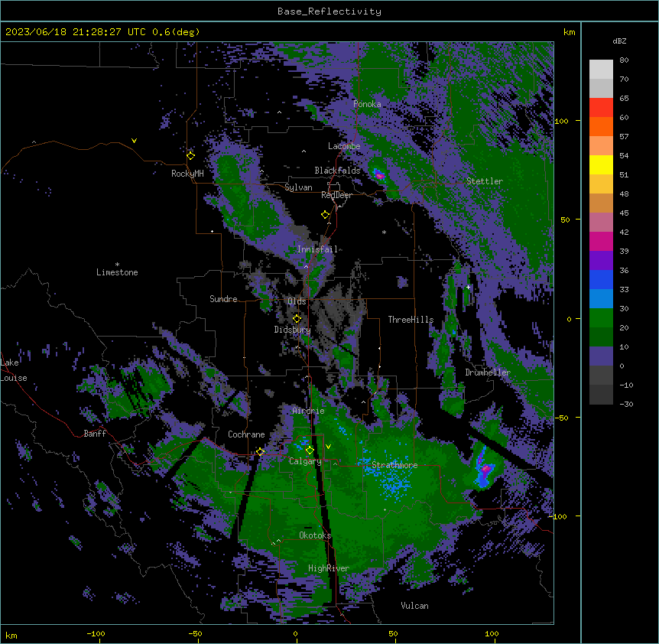The width and height of the screenshot is (659, 644).
Task: Click the yellow diamond marker below Cochrane
Action: tap(260, 451)
